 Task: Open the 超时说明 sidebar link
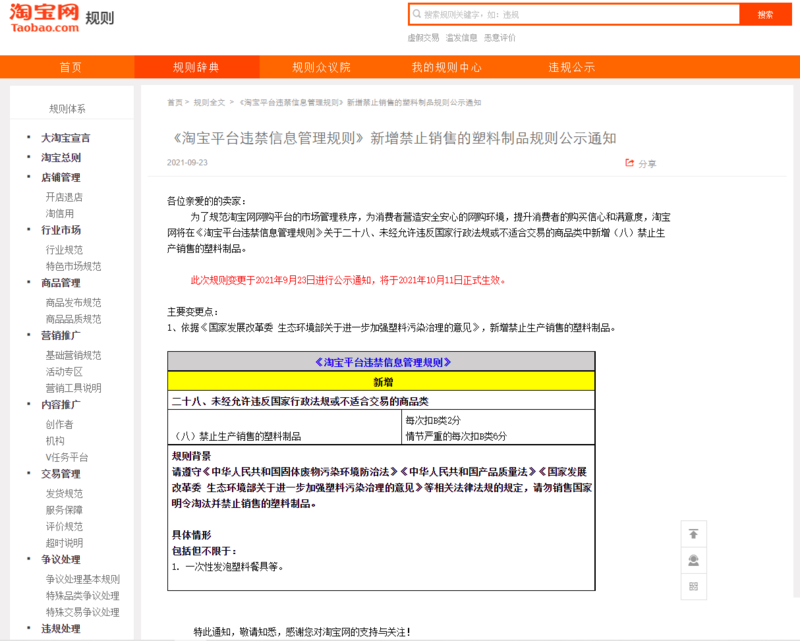64,543
